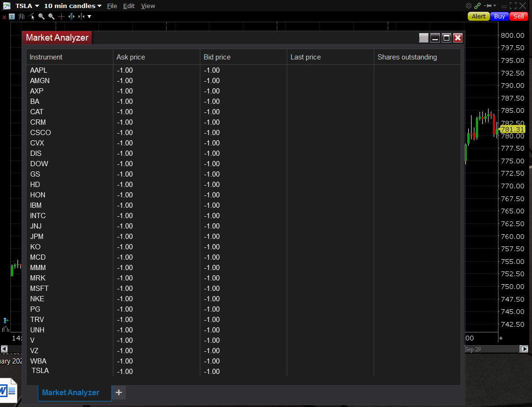Image resolution: width=532 pixels, height=407 pixels.
Task: Click small diamond marker beside time axis
Action: pyautogui.click(x=501, y=338)
